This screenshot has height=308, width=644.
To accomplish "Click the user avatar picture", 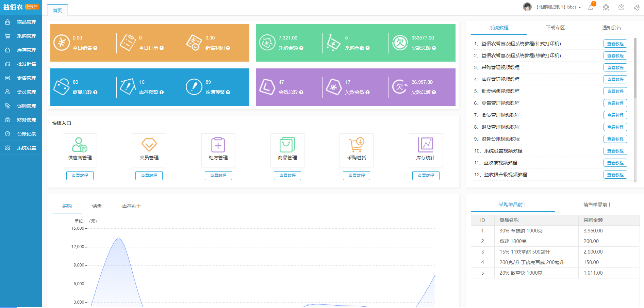I will (527, 7).
